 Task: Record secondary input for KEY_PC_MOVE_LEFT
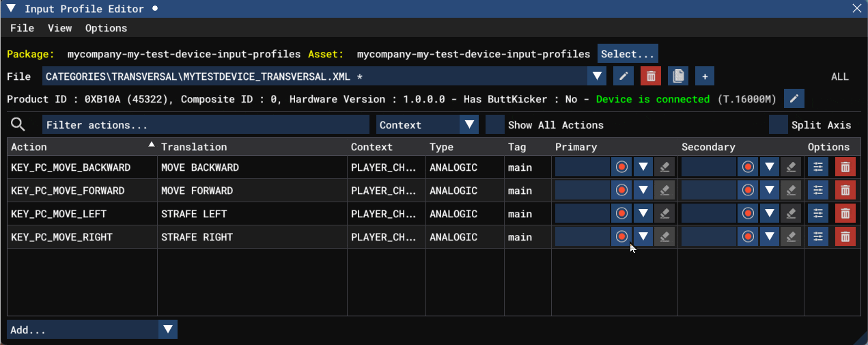(748, 214)
